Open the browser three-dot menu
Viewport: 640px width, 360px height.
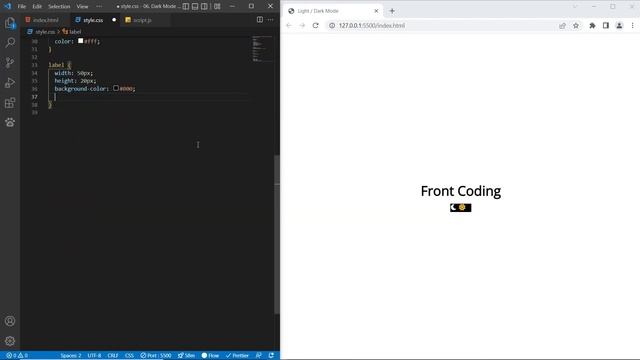click(633, 25)
